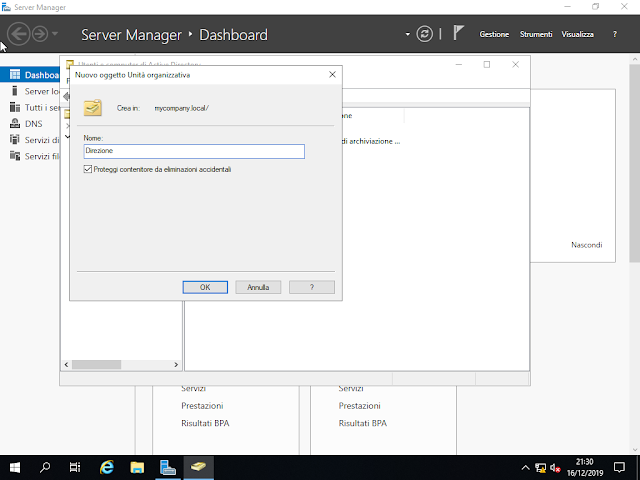This screenshot has width=640, height=480.
Task: Go back with Server Manager back arrow
Action: coord(19,33)
